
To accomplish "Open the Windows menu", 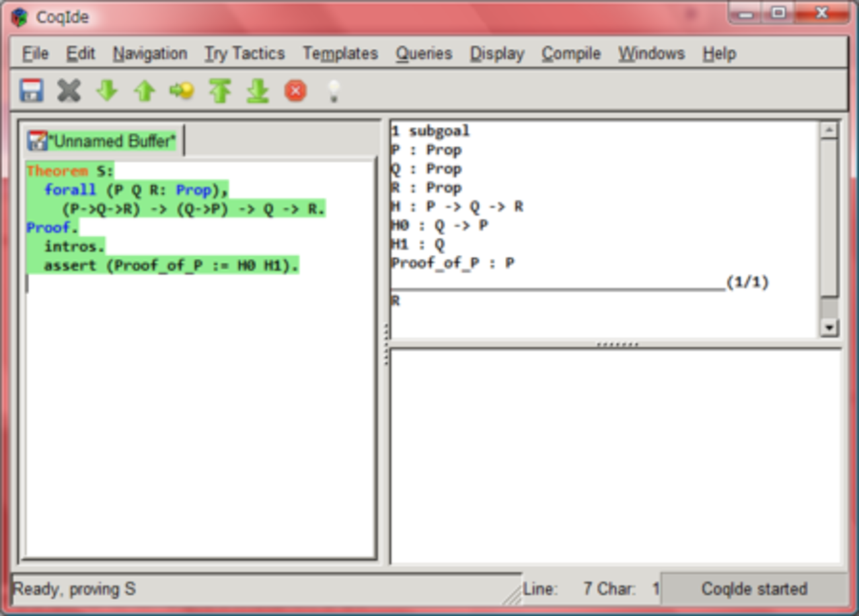I will 652,53.
